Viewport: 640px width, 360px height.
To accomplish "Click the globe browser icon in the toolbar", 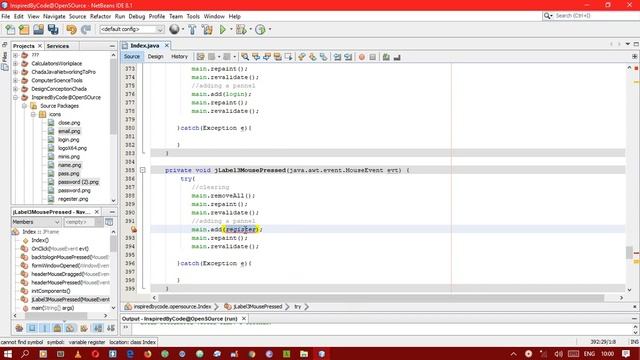I will (174, 29).
